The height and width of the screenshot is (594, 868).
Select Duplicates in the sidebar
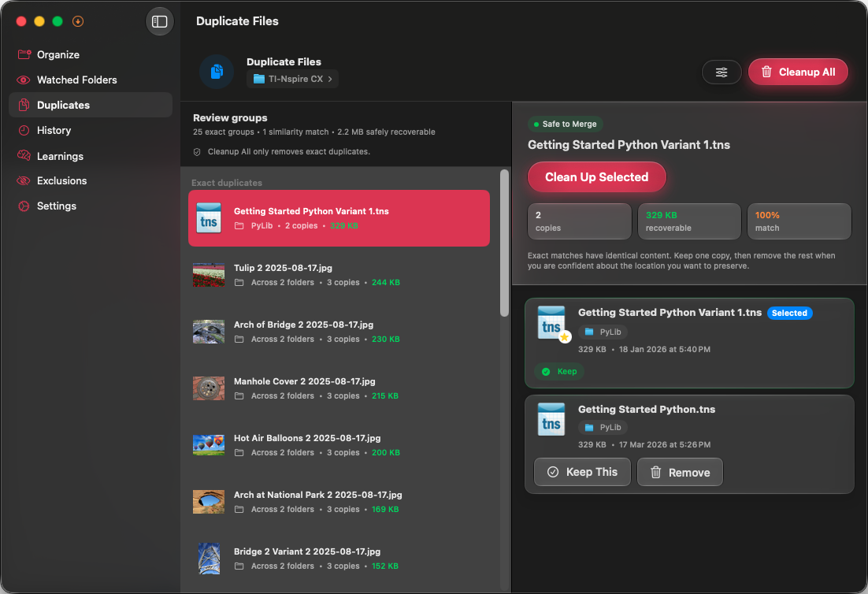point(91,106)
